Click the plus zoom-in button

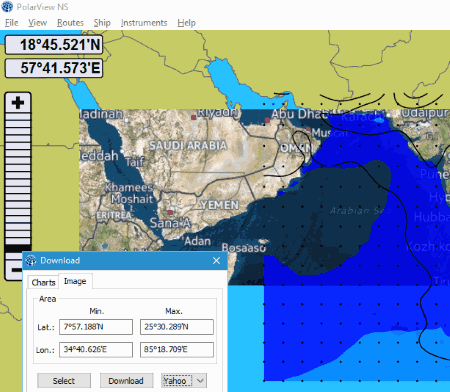click(18, 103)
